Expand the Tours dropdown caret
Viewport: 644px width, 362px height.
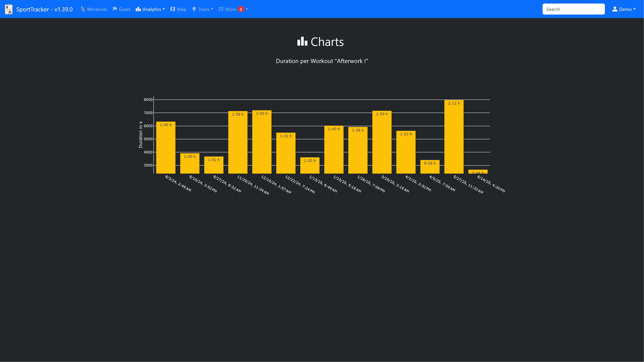click(212, 9)
